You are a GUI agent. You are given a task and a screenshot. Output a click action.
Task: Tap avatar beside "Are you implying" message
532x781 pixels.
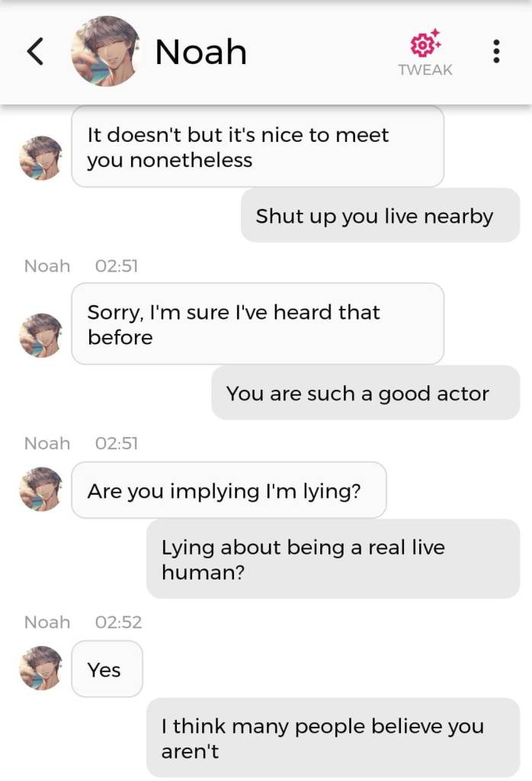tap(40, 489)
